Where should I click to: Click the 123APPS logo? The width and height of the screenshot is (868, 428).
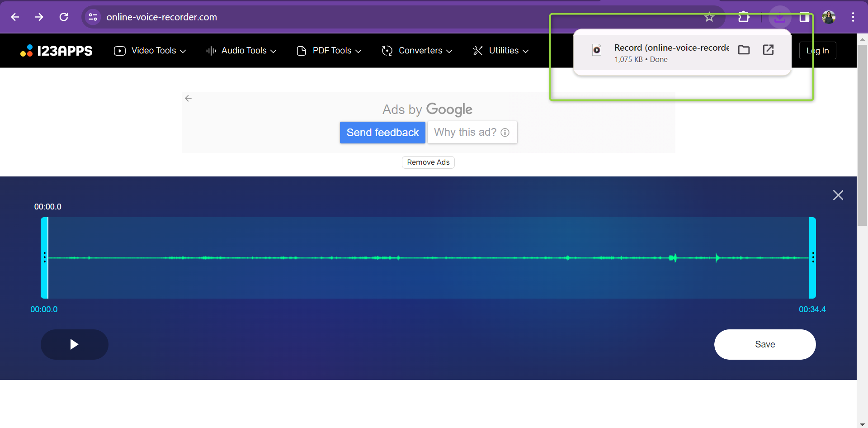pyautogui.click(x=57, y=51)
